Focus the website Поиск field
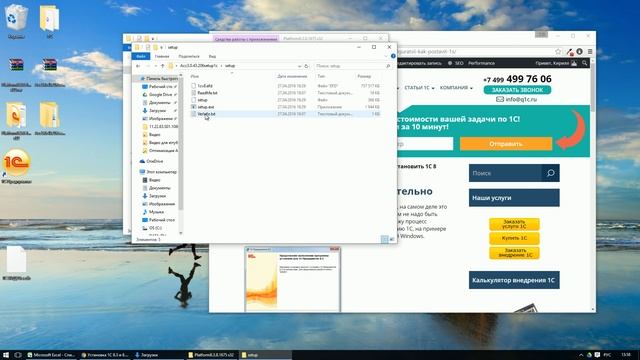Image resolution: width=640 pixels, height=360 pixels. [505, 173]
